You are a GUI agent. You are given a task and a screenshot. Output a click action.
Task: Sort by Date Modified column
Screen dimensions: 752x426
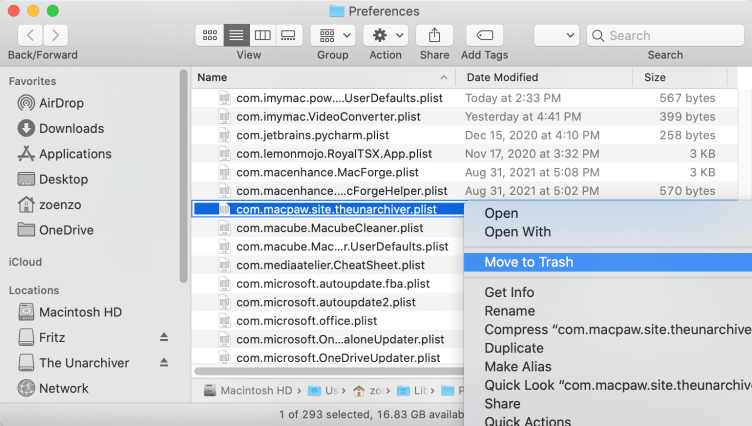[543, 77]
